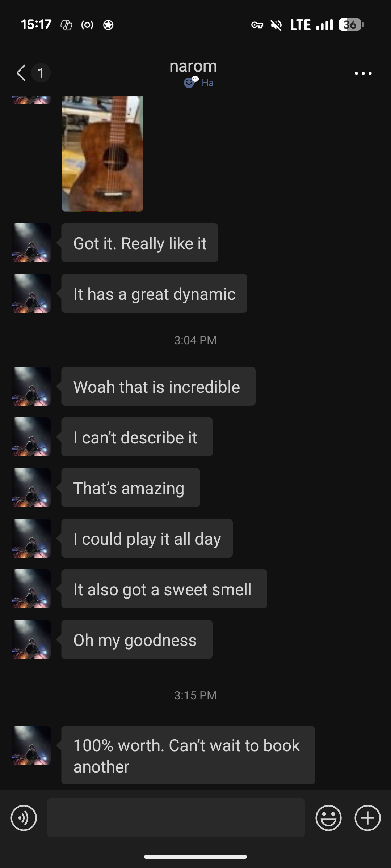Tap the narom contact title
The image size is (391, 868).
click(x=193, y=66)
